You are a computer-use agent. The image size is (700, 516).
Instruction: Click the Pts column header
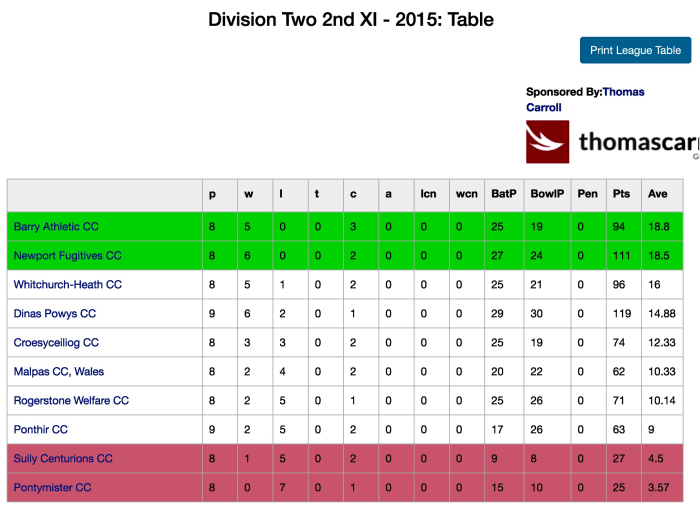620,194
